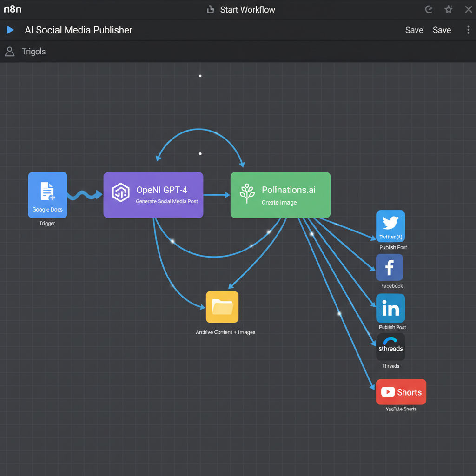Click the n8n logo
Screen dimensions: 476x476
point(13,9)
